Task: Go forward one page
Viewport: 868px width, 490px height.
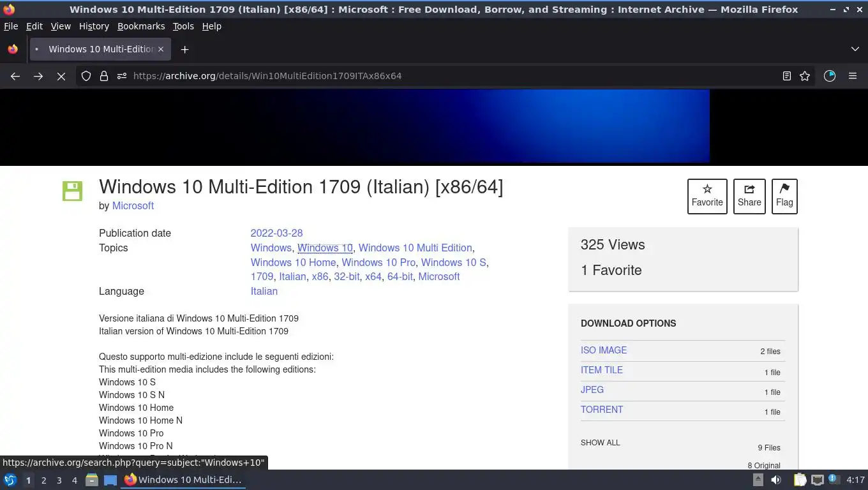Action: (x=38, y=76)
